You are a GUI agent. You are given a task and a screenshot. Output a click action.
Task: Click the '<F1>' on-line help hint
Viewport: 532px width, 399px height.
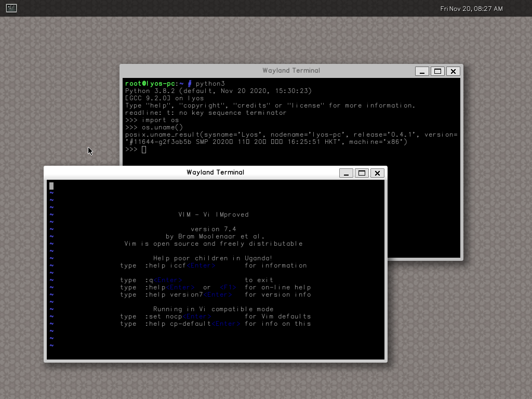228,287
